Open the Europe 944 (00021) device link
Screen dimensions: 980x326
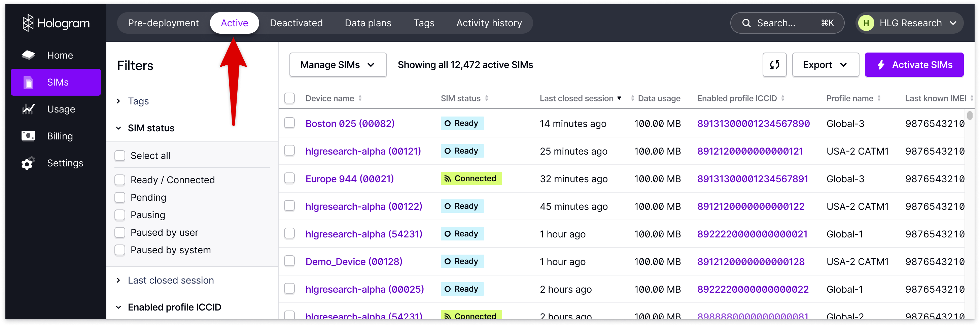click(x=349, y=178)
